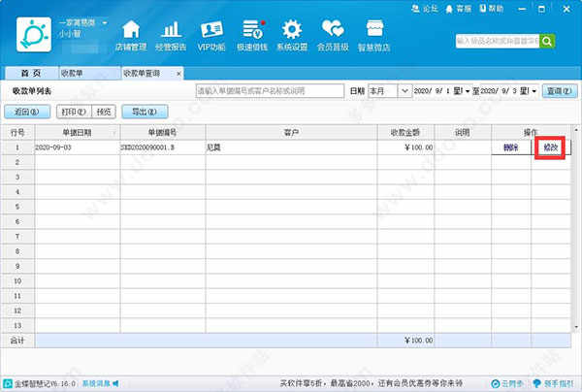Image resolution: width=582 pixels, height=392 pixels.
Task: Click the speaker icon beside 系统消息
Action: coord(115,383)
